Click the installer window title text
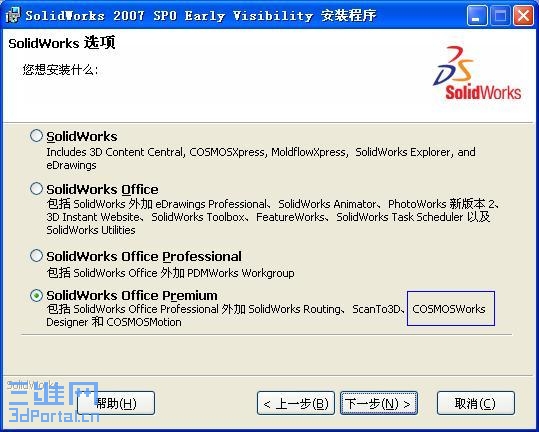The image size is (539, 432). [x=201, y=16]
